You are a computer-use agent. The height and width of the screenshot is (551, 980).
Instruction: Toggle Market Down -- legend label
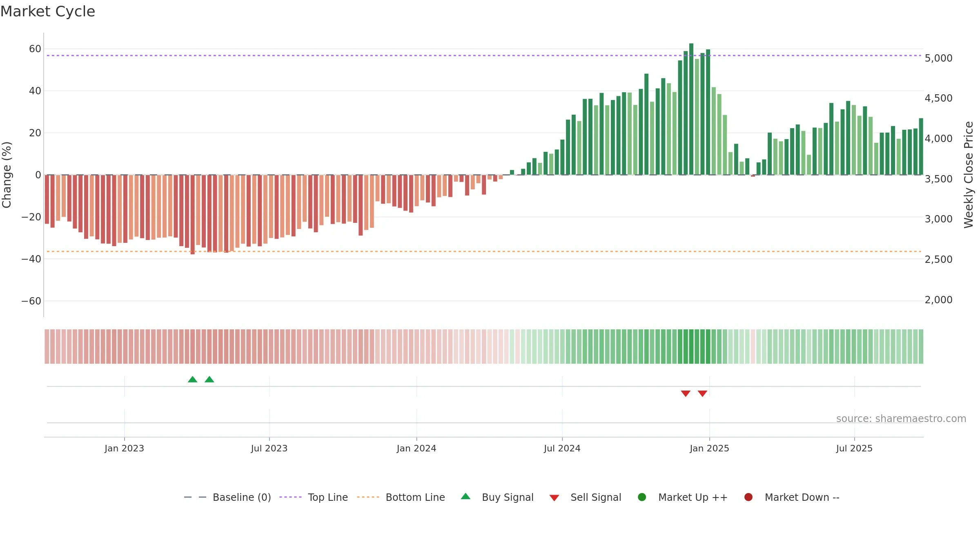click(x=802, y=497)
